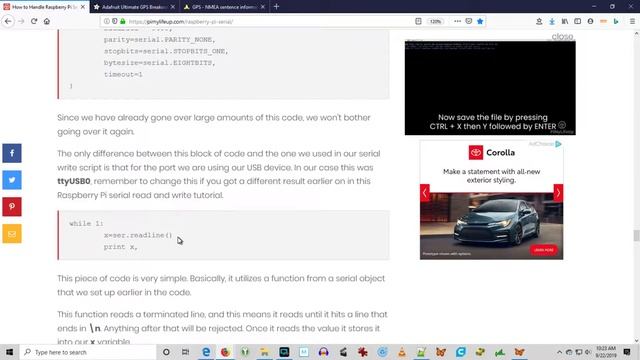
Task: Close the GPS - NMEA tab
Action: tap(262, 7)
